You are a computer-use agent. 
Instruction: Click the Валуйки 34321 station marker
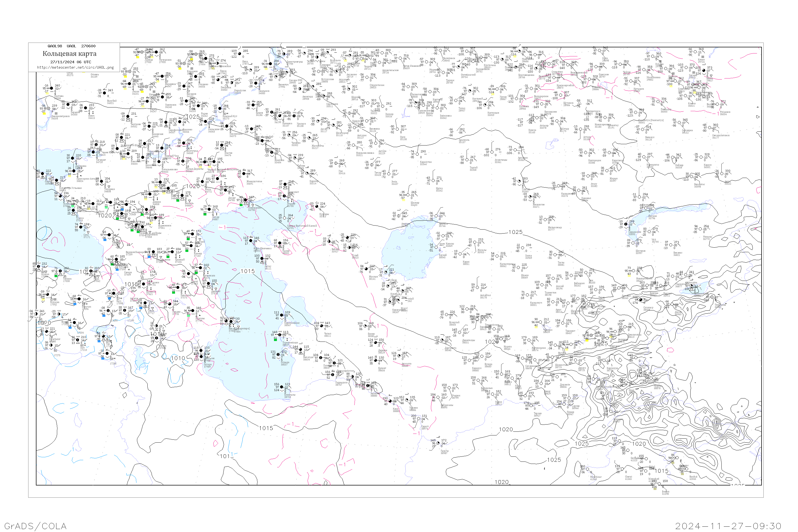pyautogui.click(x=105, y=93)
